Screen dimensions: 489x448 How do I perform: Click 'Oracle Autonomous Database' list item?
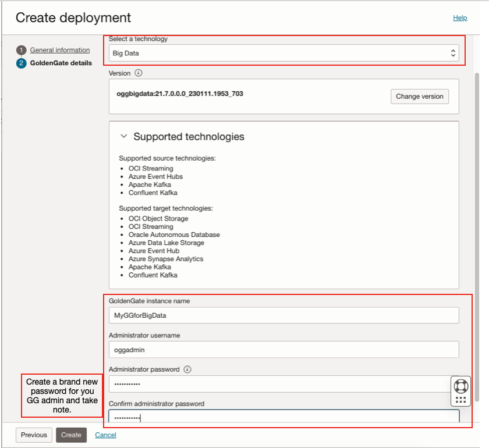174,234
